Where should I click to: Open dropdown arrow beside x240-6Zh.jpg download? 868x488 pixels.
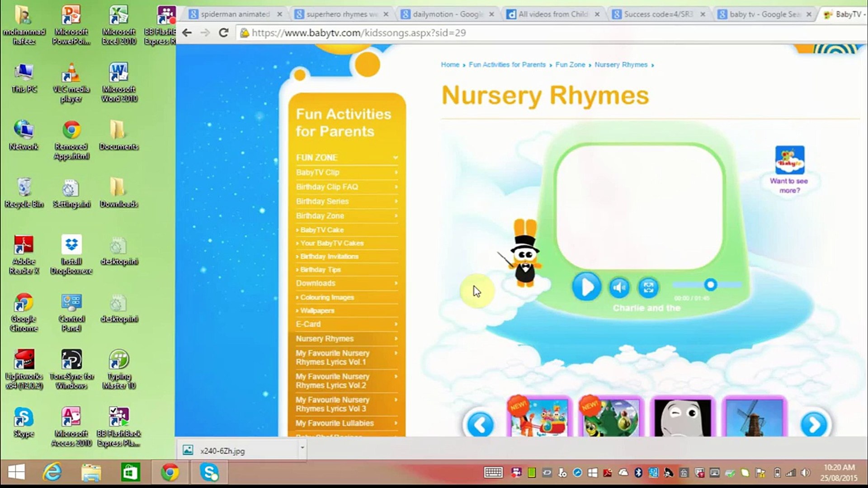[x=302, y=448]
